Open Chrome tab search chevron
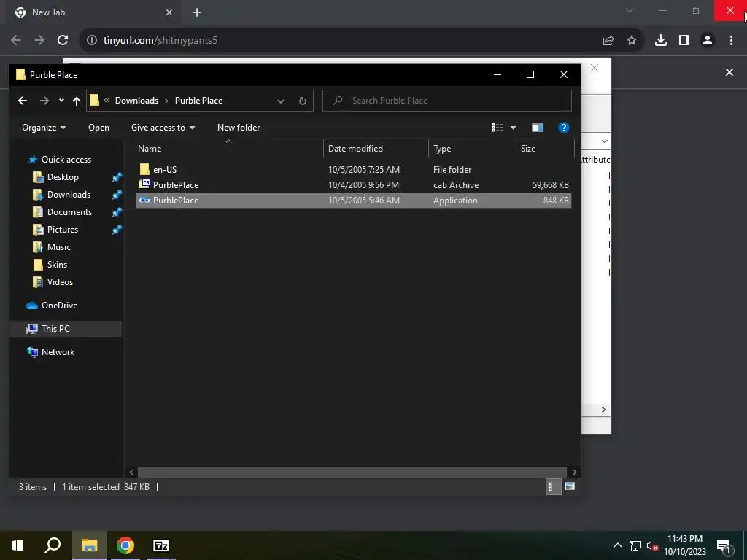Image resolution: width=747 pixels, height=560 pixels. (630, 10)
